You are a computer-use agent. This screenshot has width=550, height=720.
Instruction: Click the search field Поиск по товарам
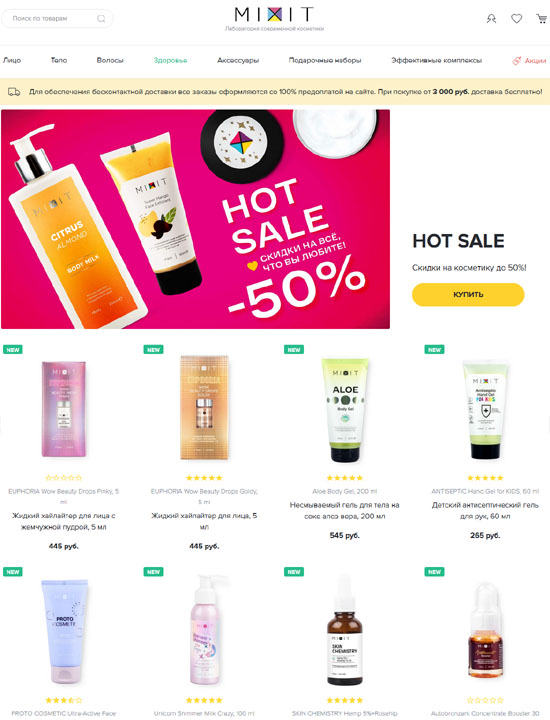[x=57, y=19]
